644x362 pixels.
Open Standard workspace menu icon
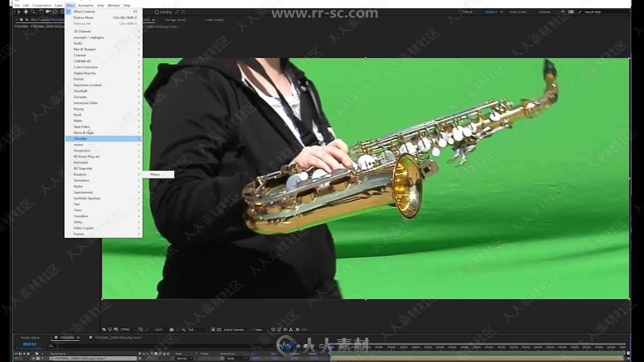[x=501, y=12]
